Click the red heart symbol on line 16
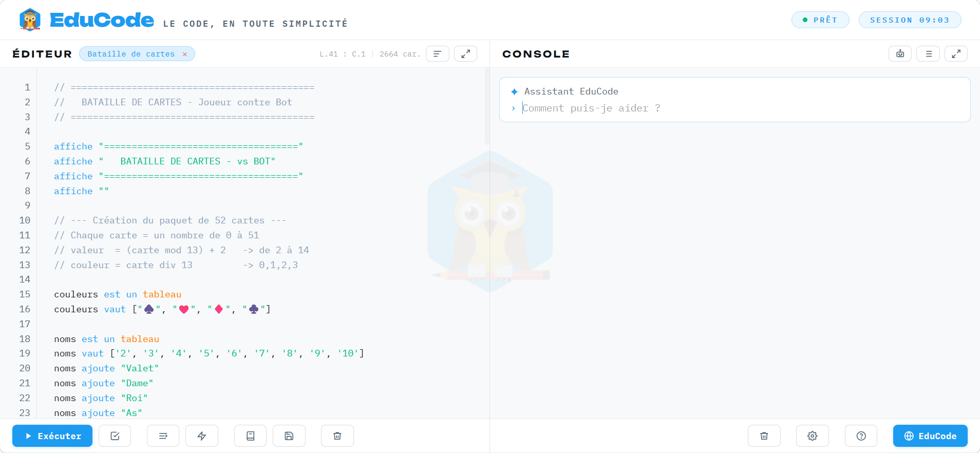Viewport: 980px width, 453px height. point(184,309)
